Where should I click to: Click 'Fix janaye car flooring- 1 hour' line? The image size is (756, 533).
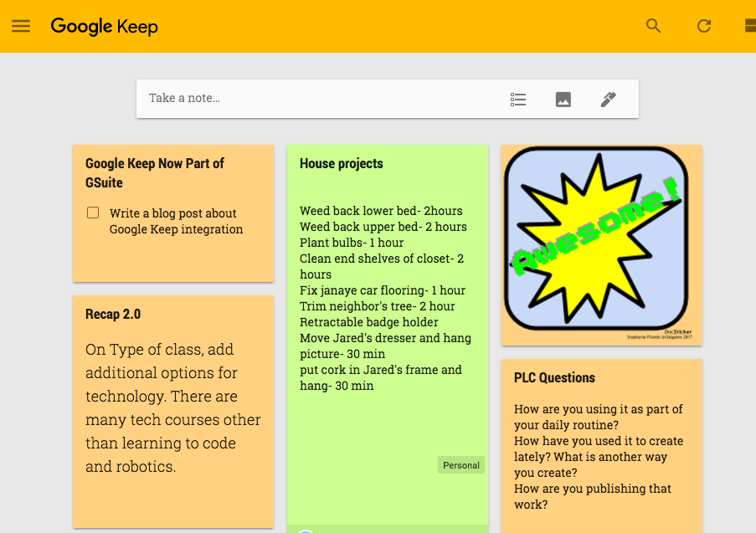(383, 290)
